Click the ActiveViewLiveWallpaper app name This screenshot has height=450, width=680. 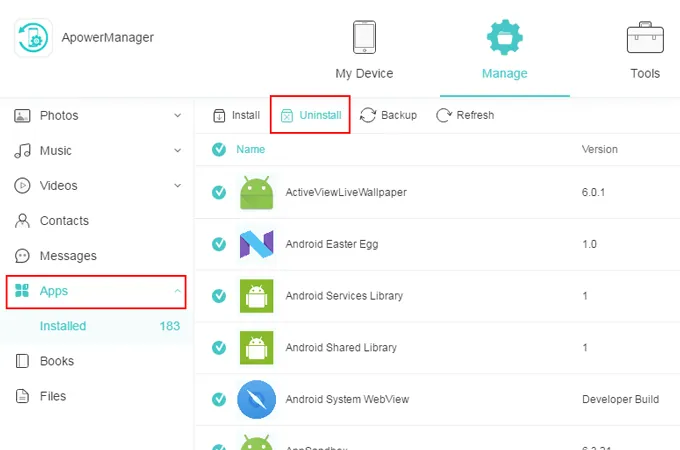pos(346,192)
